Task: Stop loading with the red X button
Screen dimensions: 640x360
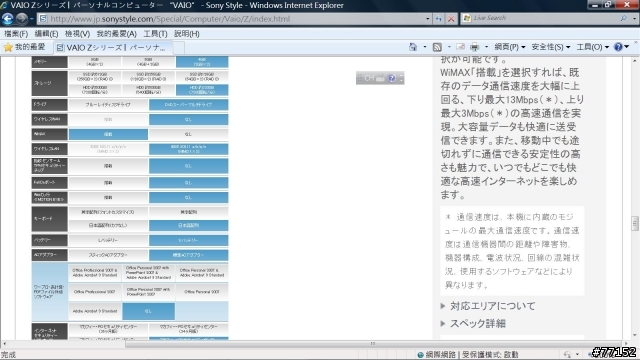Action: coord(451,19)
